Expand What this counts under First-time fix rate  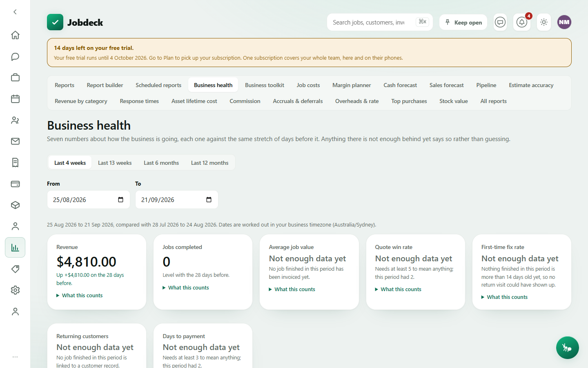pyautogui.click(x=504, y=297)
